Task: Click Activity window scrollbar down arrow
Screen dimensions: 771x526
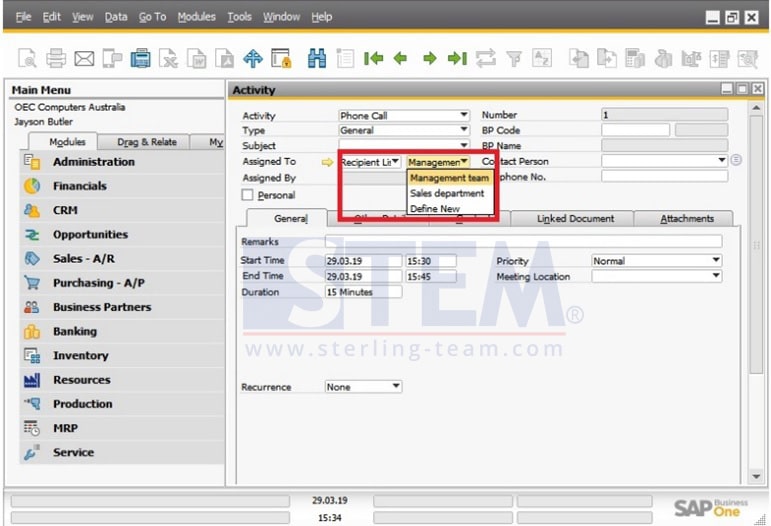Action: click(756, 476)
